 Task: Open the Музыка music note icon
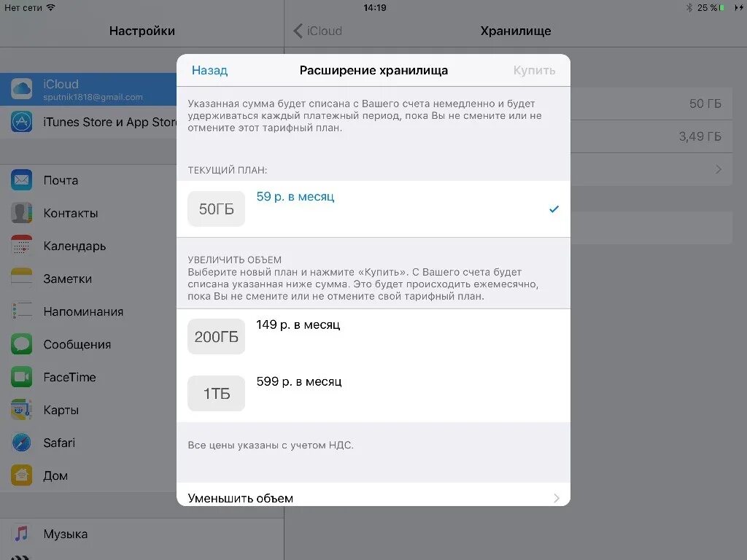click(x=21, y=534)
